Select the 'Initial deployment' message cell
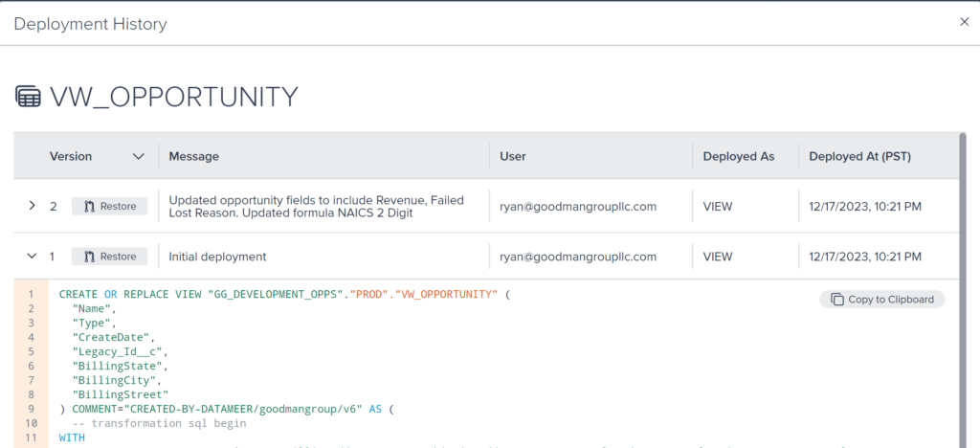Screen dimensions: 980x448 (217, 257)
